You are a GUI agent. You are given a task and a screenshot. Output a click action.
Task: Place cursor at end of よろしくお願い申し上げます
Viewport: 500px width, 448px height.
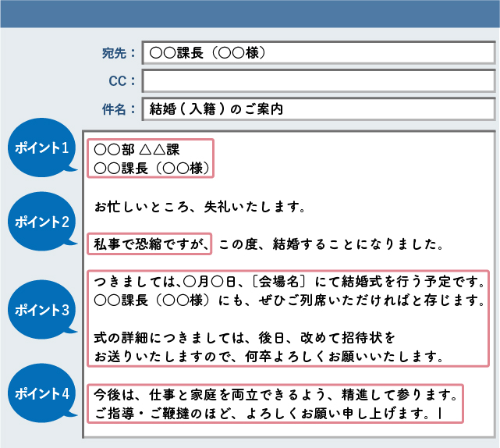(x=440, y=411)
